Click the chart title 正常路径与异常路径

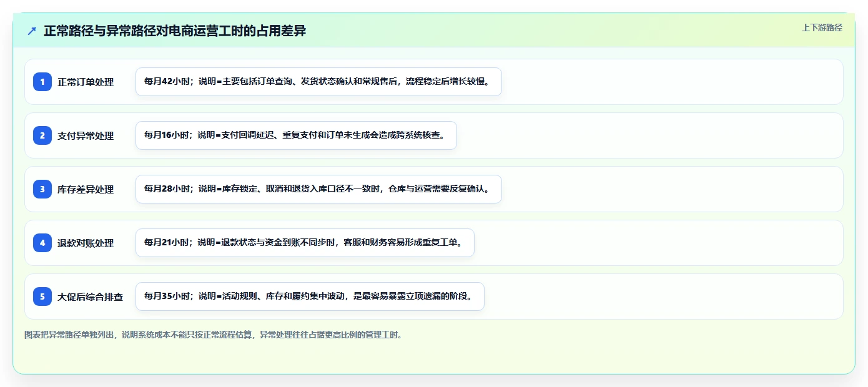(175, 31)
